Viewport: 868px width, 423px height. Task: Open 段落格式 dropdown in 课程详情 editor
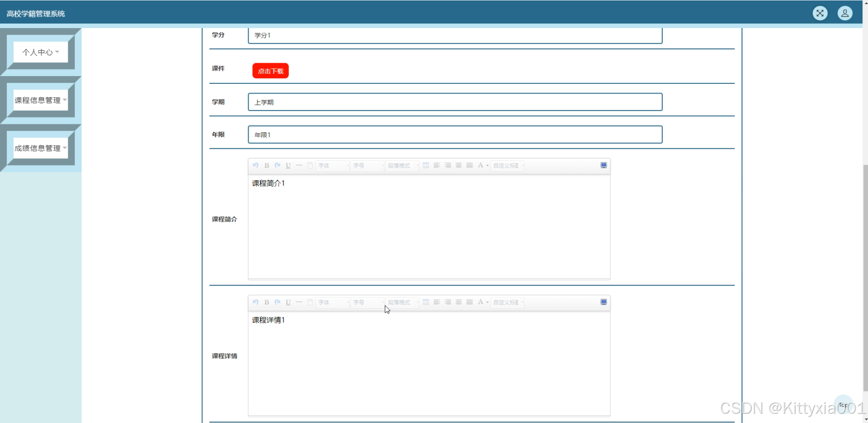[403, 302]
